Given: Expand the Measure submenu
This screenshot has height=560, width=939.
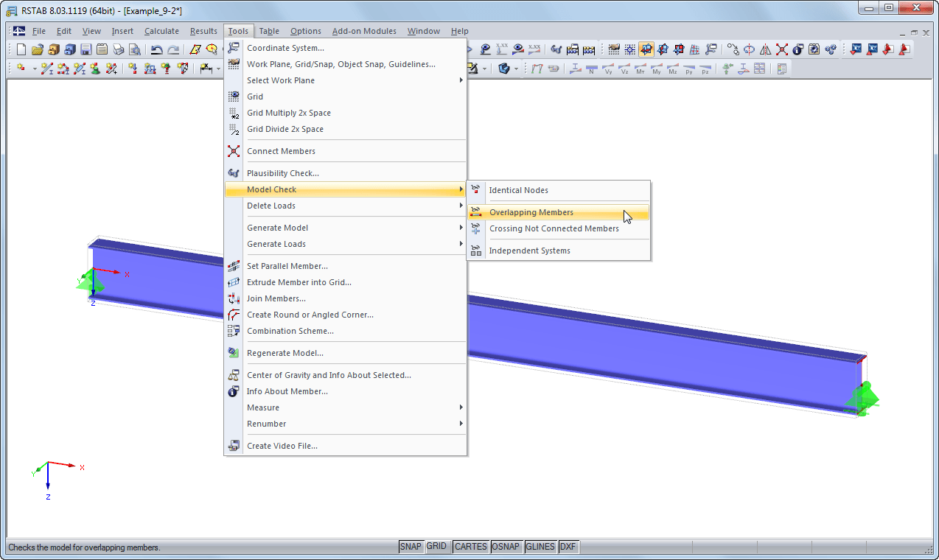Looking at the screenshot, I should coord(346,407).
